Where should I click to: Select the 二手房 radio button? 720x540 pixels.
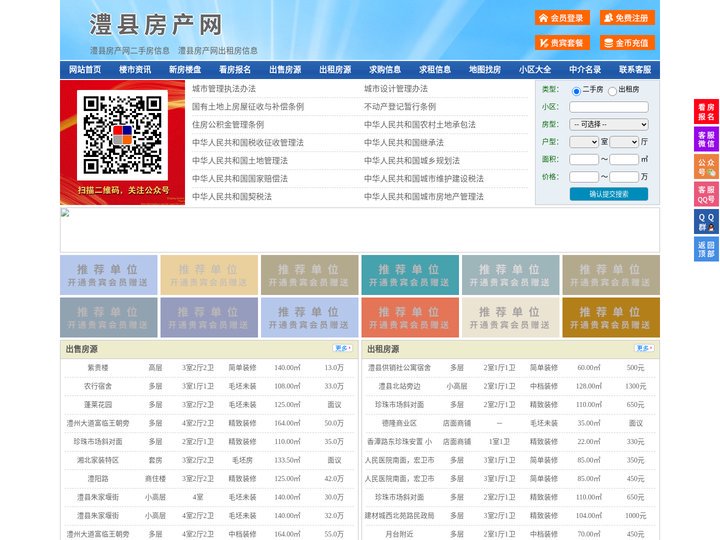pos(576,91)
